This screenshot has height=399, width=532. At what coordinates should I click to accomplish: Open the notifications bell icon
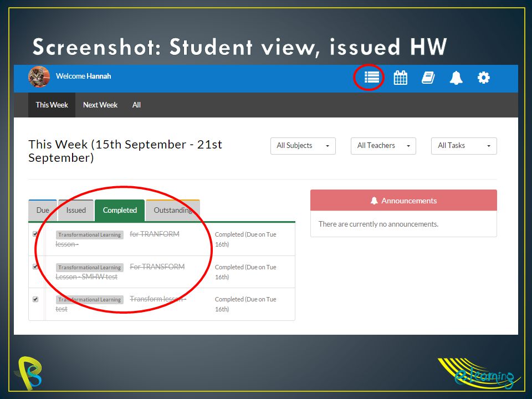[x=456, y=78]
